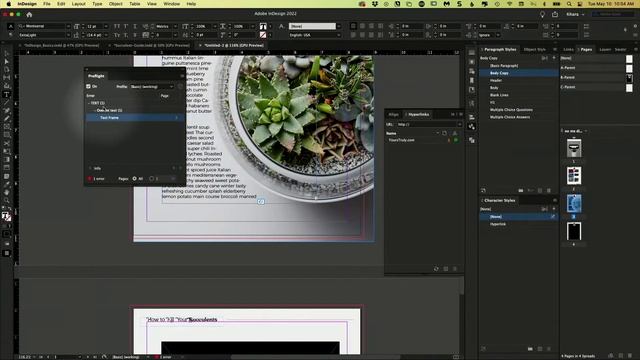Select the Pencil tool
The width and height of the screenshot is (640, 360).
tap(7, 118)
